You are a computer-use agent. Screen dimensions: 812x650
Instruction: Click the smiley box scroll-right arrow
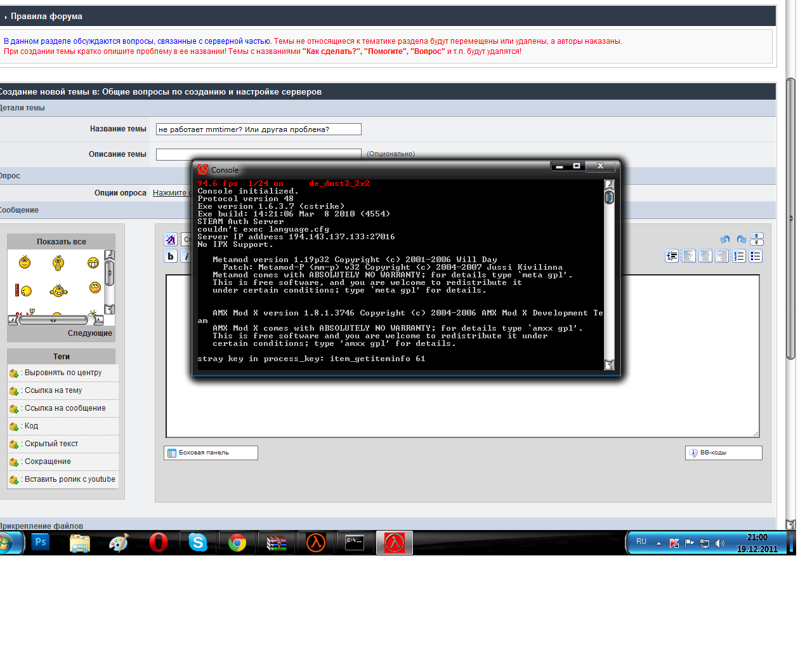click(x=98, y=320)
